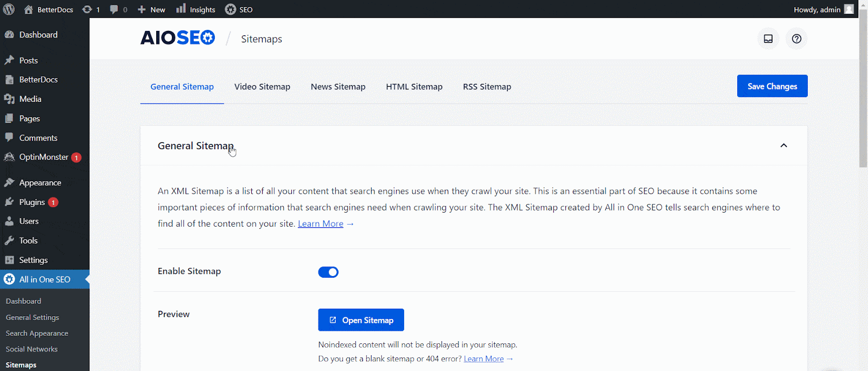Click the OptinMonster sidebar icon
Viewport: 868px width, 371px height.
click(9, 157)
